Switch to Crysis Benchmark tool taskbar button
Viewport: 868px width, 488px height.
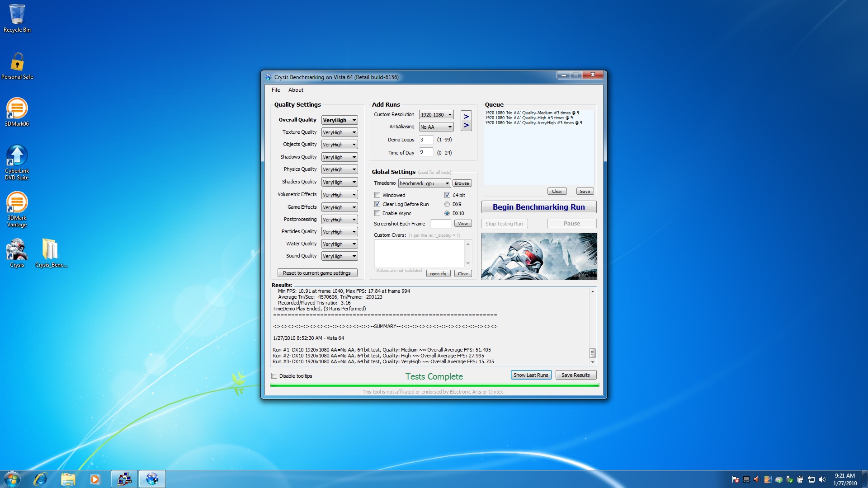[152, 479]
